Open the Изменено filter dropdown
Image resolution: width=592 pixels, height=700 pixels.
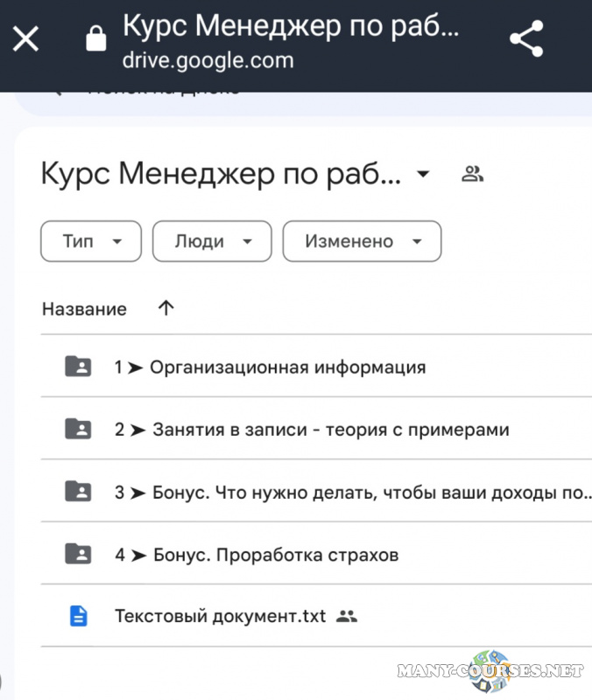pyautogui.click(x=362, y=241)
